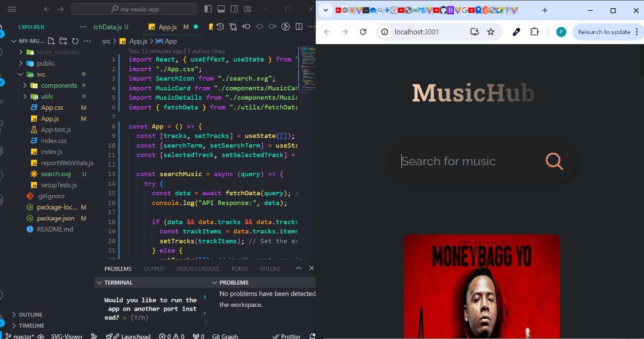Collapse the src folder
Viewport: 644px width, 339px height.
(20, 75)
